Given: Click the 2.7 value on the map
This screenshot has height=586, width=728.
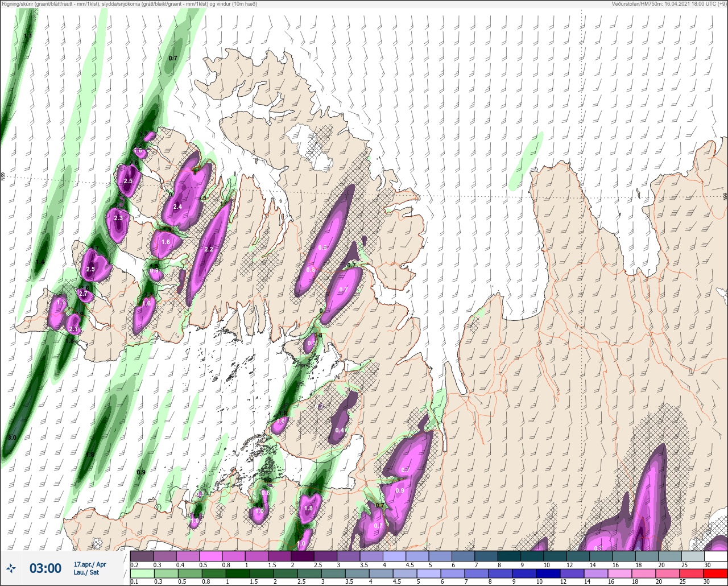Looking at the screenshot, I should [x=83, y=294].
